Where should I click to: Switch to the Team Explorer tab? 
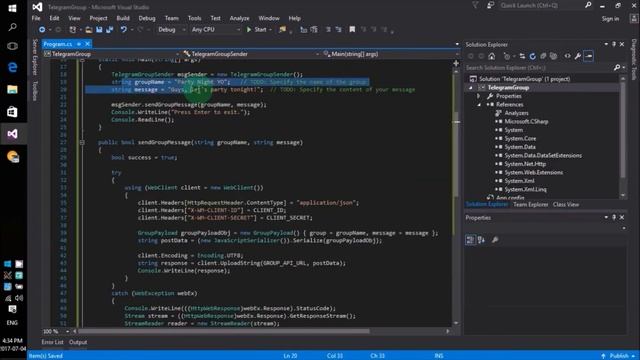pos(530,204)
